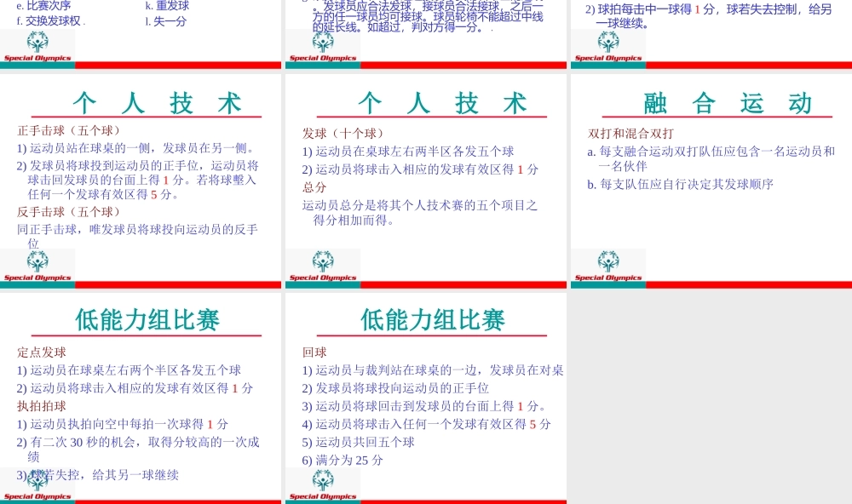Click '2) 运动员将球击入相应的发球有效区得 1 分' under 定点发球
852x504 pixels.
point(135,387)
